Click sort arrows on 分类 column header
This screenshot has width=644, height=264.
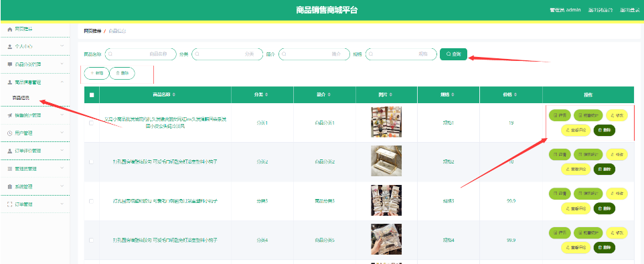pyautogui.click(x=266, y=95)
